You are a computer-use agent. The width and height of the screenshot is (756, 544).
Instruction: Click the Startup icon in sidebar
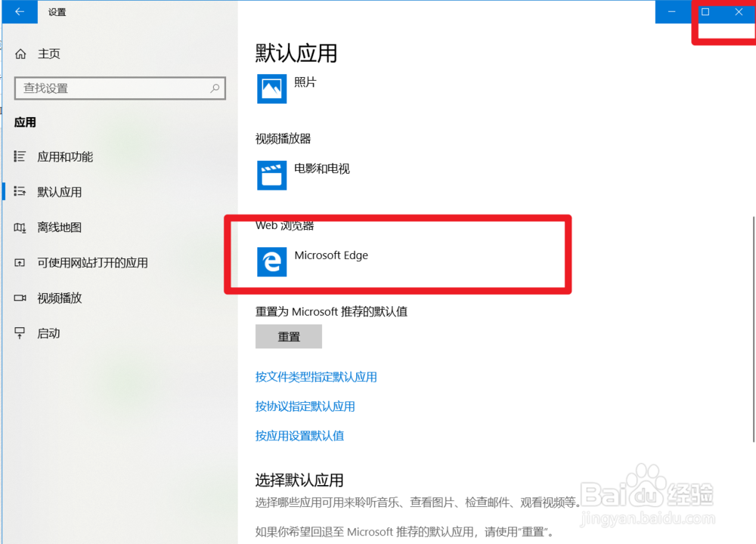pos(20,333)
